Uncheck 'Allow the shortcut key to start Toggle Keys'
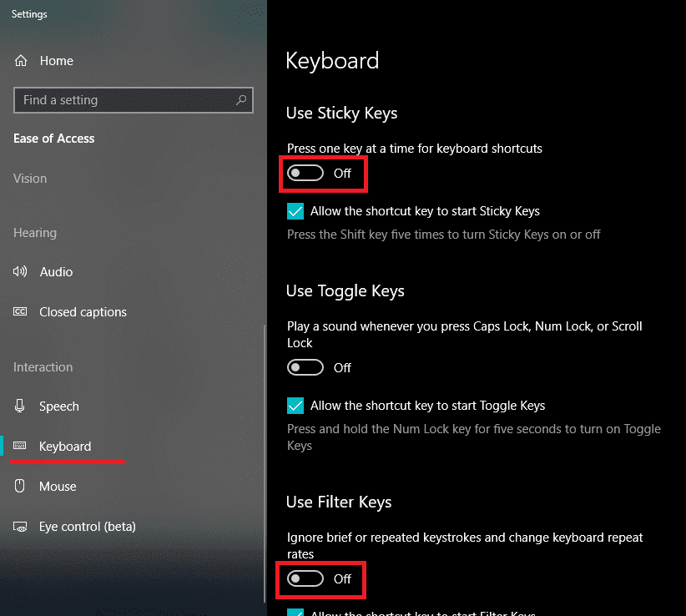The image size is (686, 616). 295,405
